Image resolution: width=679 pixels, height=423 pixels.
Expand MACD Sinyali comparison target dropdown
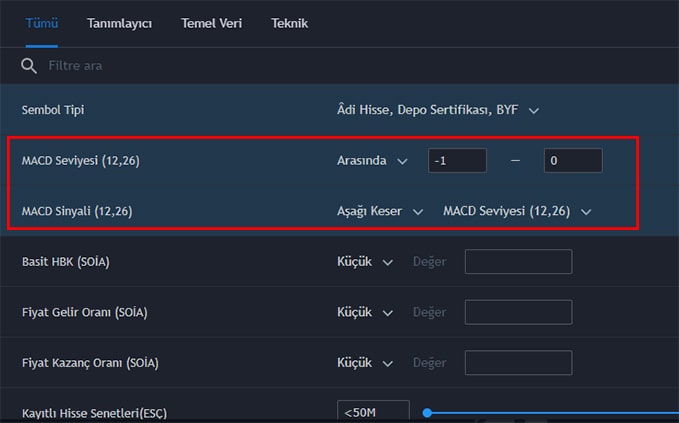(517, 211)
